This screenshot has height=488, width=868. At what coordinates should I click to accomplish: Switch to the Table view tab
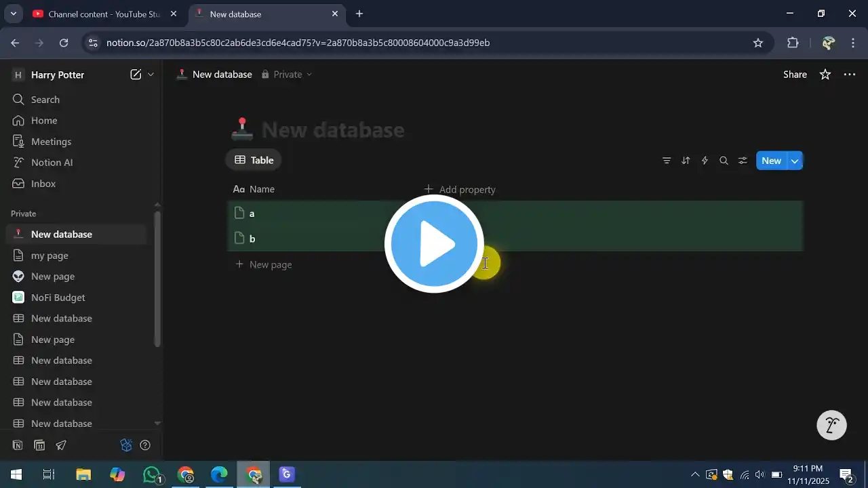click(x=254, y=160)
